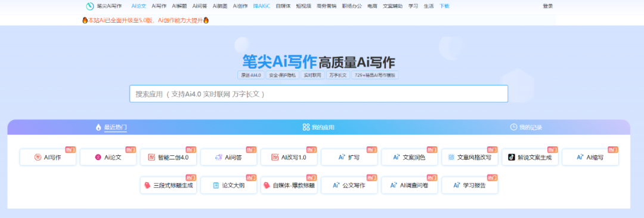Open Ai问答 app via its chat icon

pos(218,157)
